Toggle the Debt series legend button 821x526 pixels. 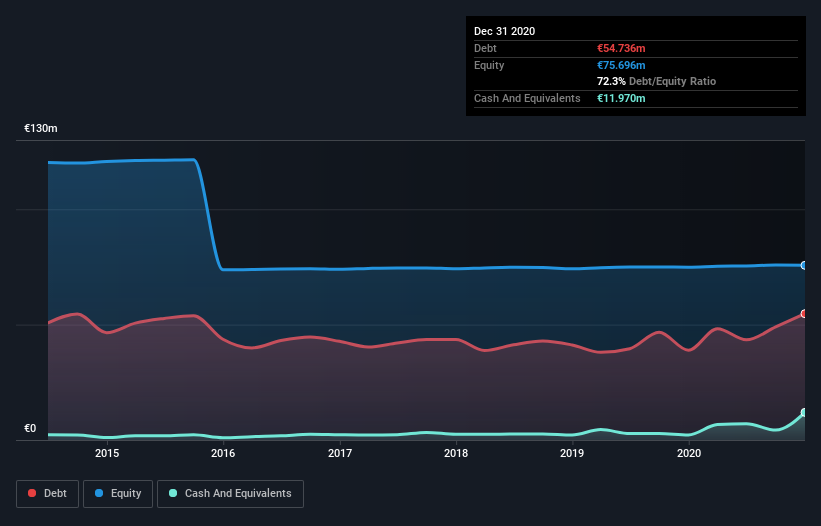click(48, 494)
